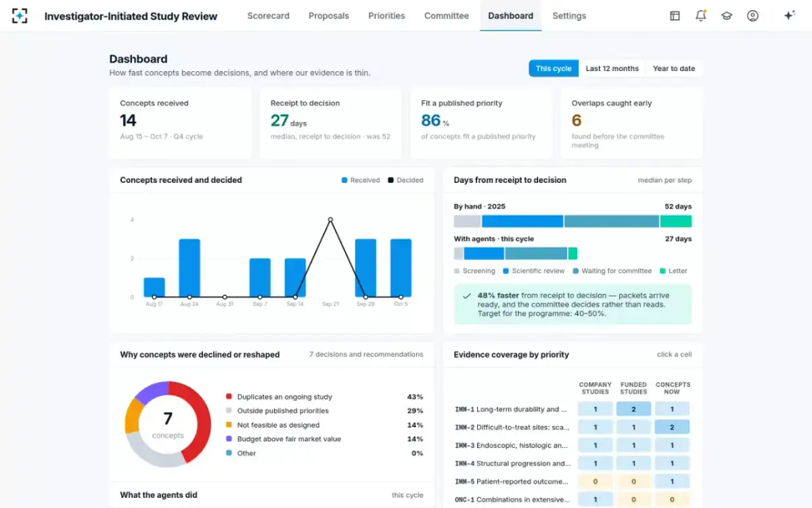
Task: Click IMM-2 Concepts Now cell showing 2
Action: [x=672, y=427]
